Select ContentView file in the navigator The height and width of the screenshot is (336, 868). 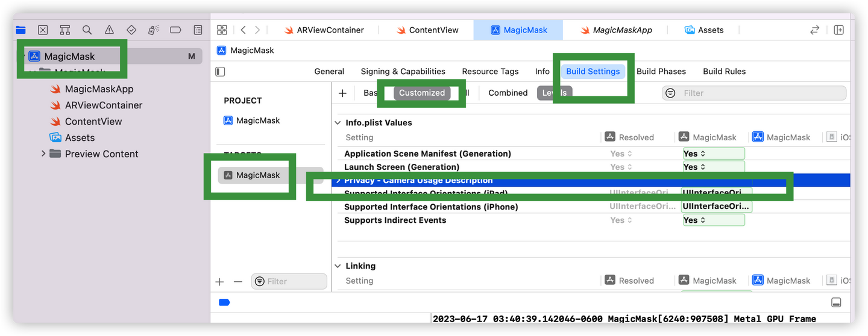point(93,121)
